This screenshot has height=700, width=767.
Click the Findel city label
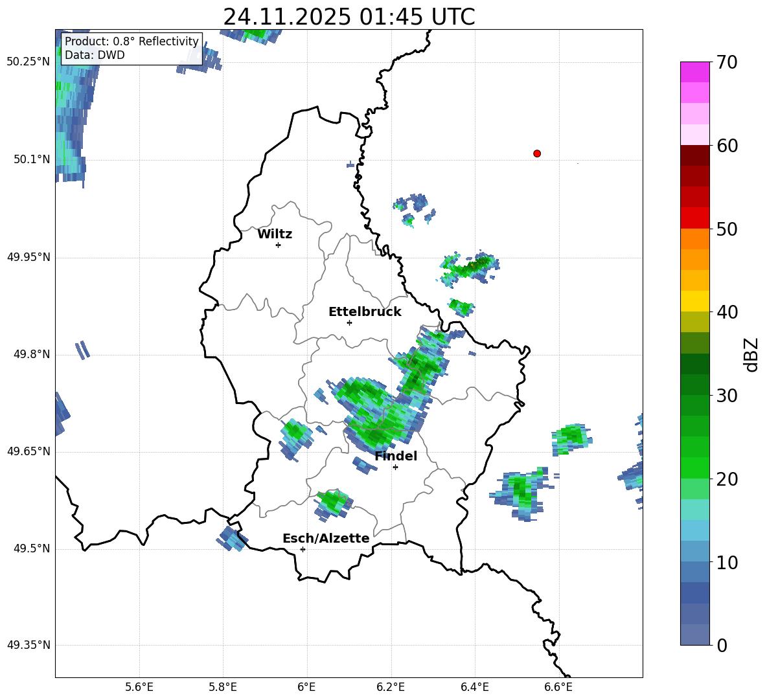(x=396, y=456)
